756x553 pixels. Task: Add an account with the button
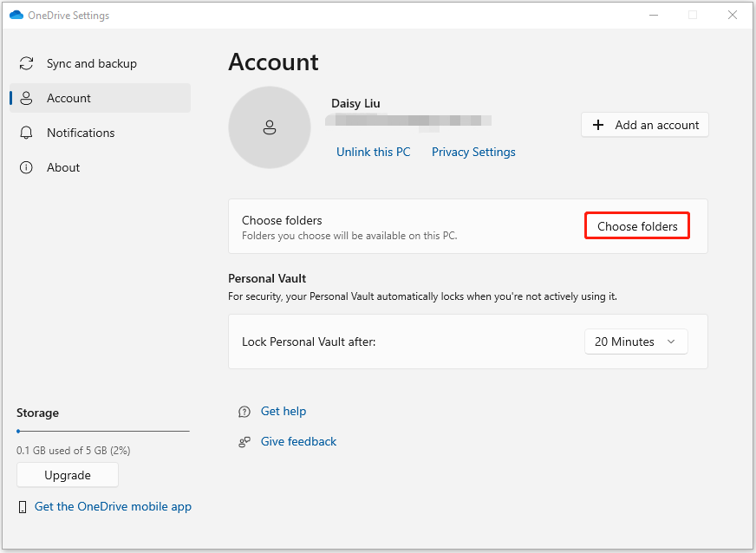coord(645,125)
